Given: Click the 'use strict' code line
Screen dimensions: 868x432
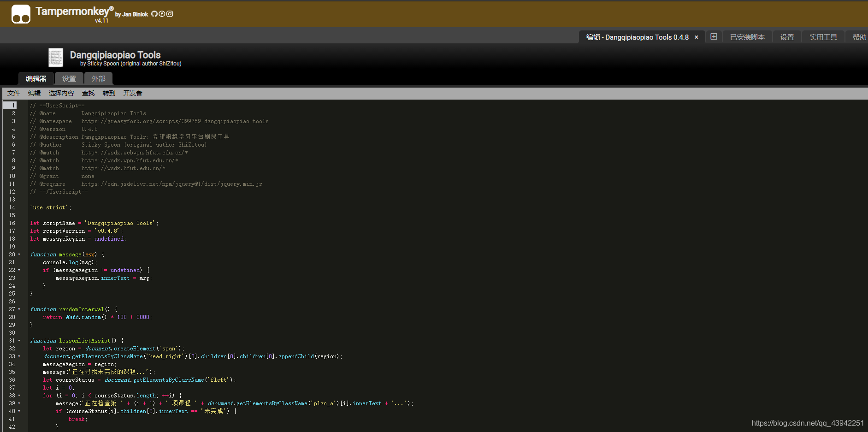Looking at the screenshot, I should point(51,207).
